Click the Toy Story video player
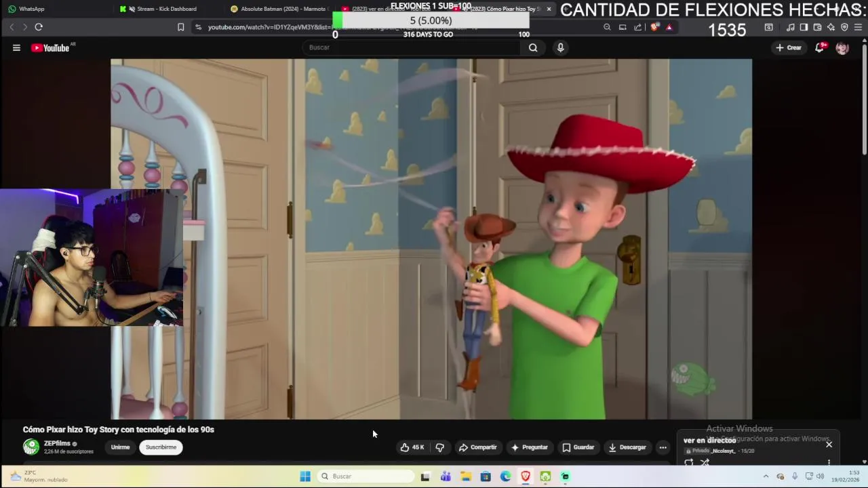 pos(431,239)
